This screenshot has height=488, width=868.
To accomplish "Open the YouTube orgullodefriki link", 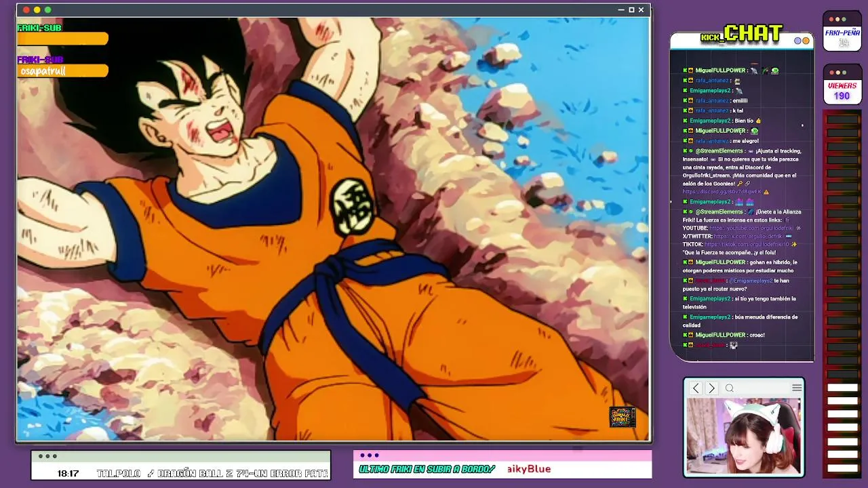I will click(x=751, y=228).
